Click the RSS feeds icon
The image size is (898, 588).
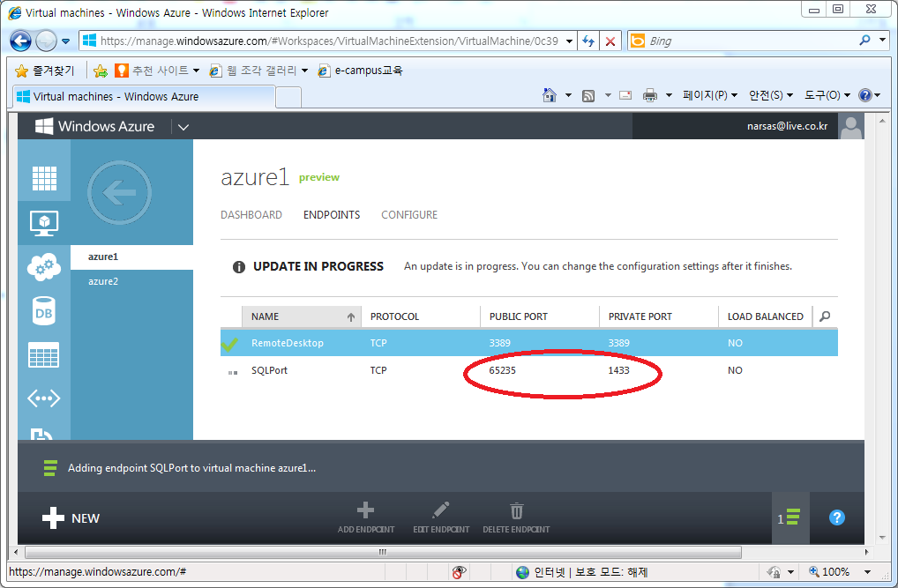tap(588, 95)
